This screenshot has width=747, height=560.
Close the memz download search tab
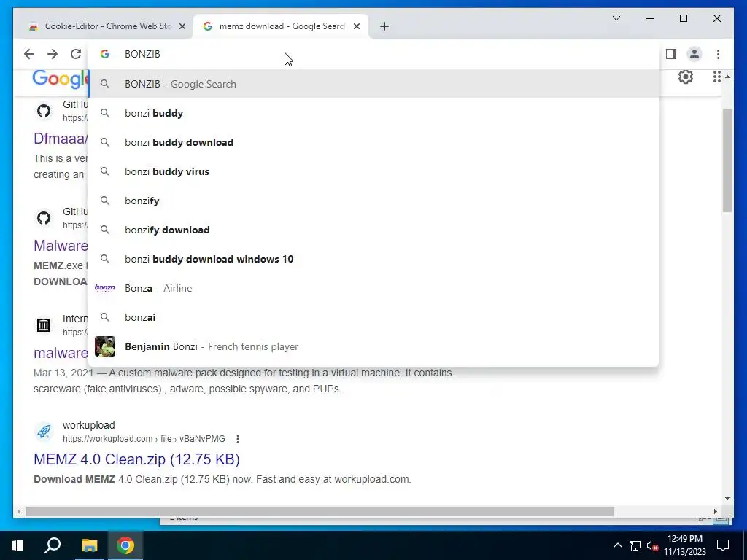(356, 26)
